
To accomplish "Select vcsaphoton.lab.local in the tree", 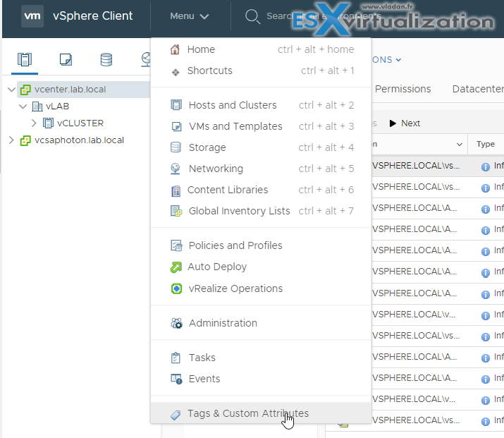I will pyautogui.click(x=79, y=140).
